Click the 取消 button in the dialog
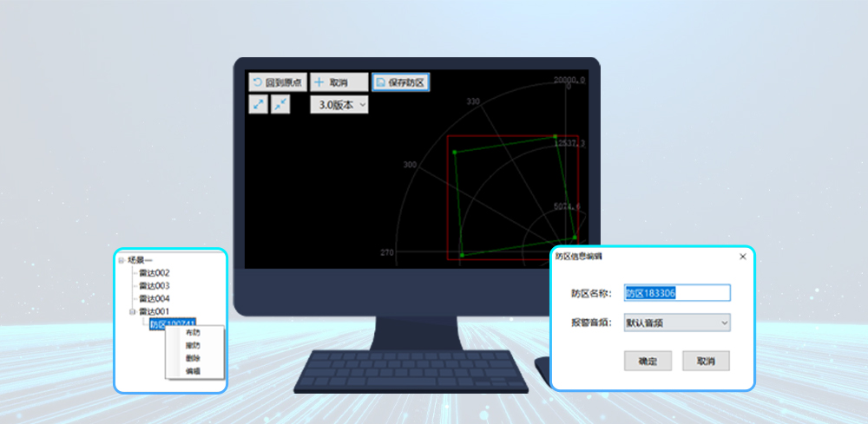 point(706,361)
